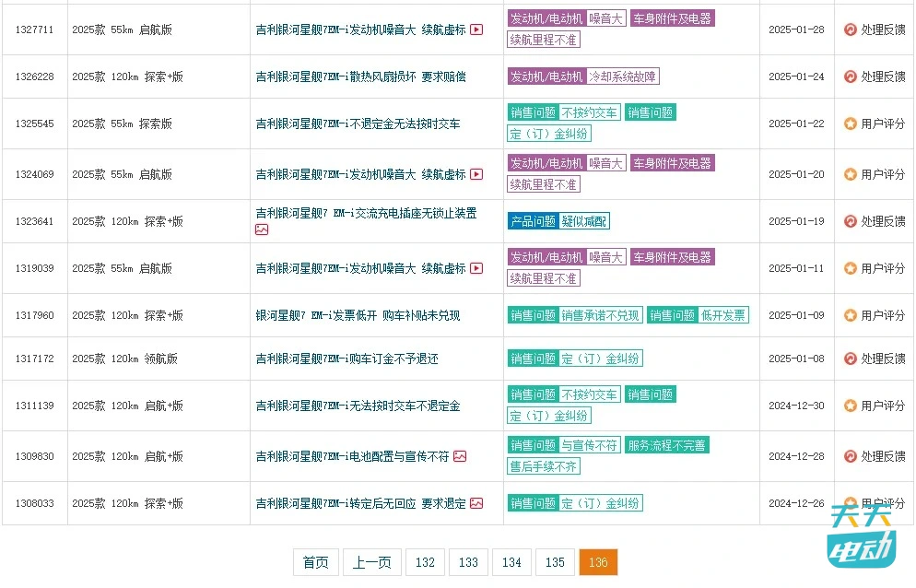View the image icon beside 转定后无回应 要求退定
The width and height of the screenshot is (916, 588).
(x=476, y=503)
